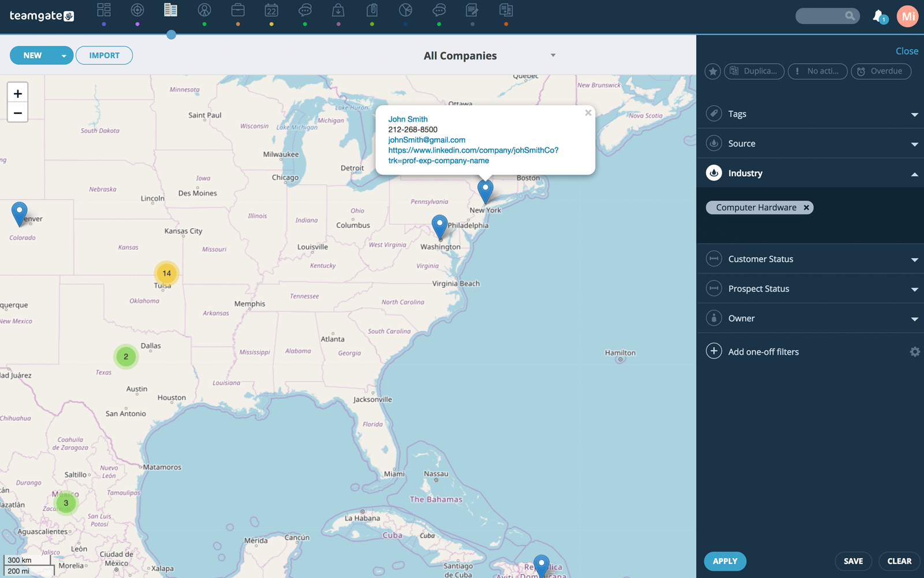Open the Mi user avatar menu
The height and width of the screenshot is (578, 924).
click(908, 16)
